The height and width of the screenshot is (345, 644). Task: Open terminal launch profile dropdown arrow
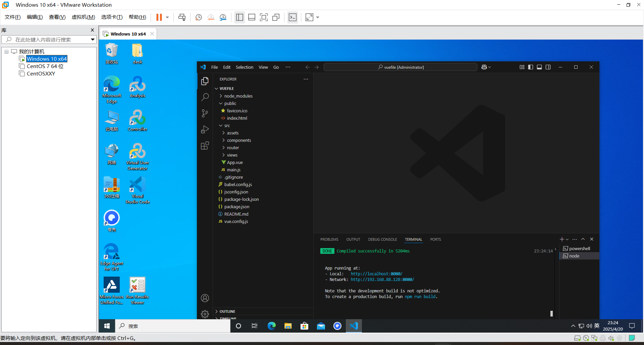pos(567,239)
